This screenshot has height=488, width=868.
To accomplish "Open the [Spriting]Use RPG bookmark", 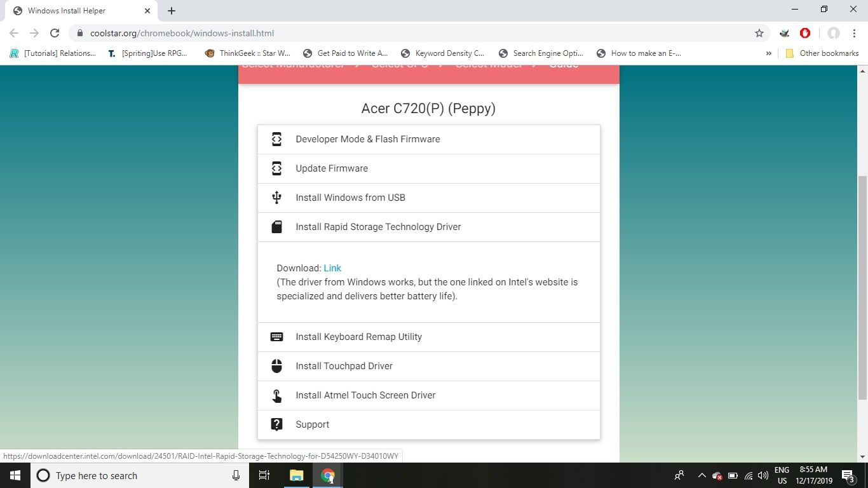I will (x=149, y=53).
